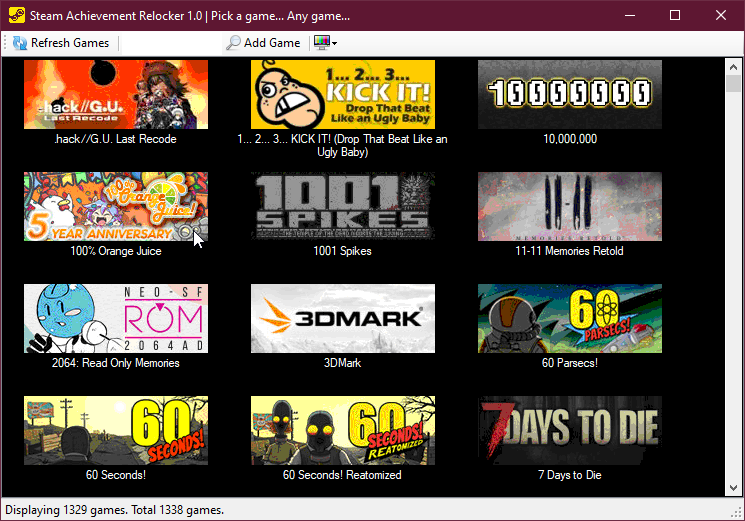
Task: Choose the 1001 Spikes game banner
Action: (343, 207)
